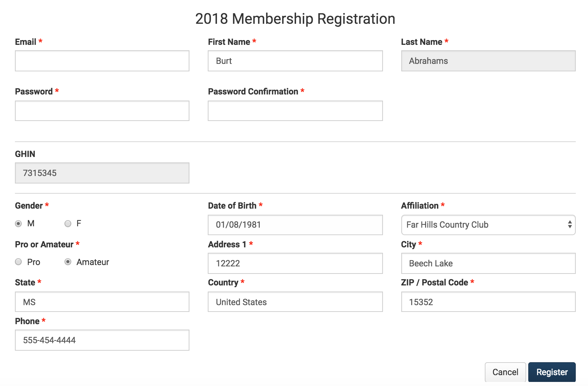Click the Last Name field Abrahams
Viewport: 588px width, 386px height.
tap(488, 61)
